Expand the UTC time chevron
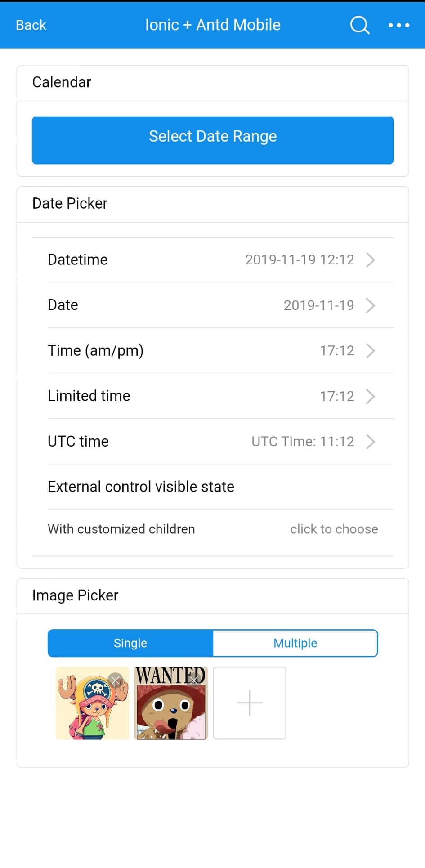The width and height of the screenshot is (425, 868). point(370,442)
